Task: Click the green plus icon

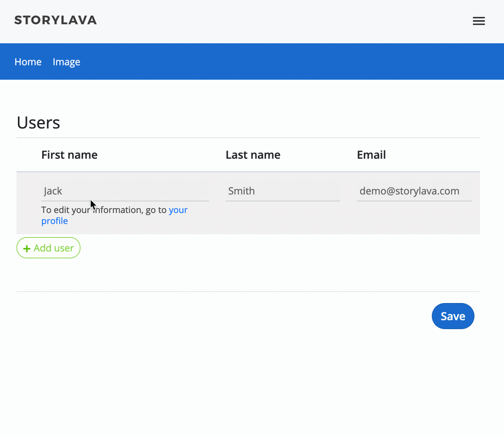Action: pyautogui.click(x=27, y=248)
